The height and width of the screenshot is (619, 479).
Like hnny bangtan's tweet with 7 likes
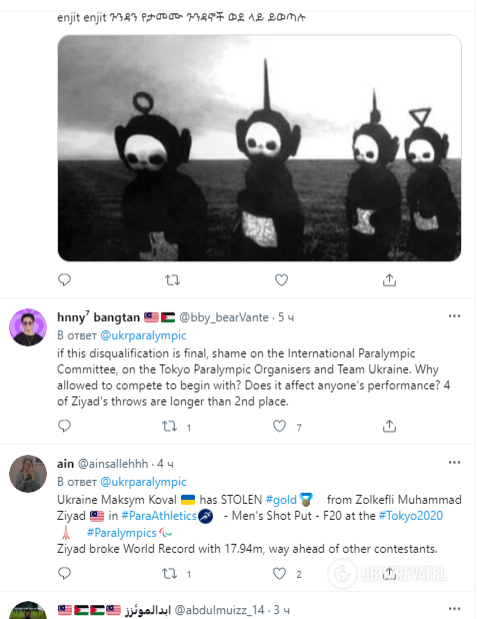pos(280,426)
